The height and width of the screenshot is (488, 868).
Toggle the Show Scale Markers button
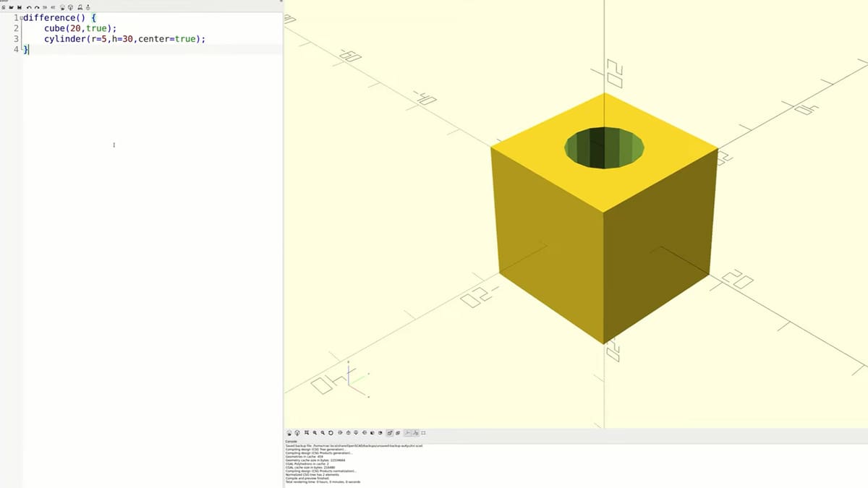[415, 432]
